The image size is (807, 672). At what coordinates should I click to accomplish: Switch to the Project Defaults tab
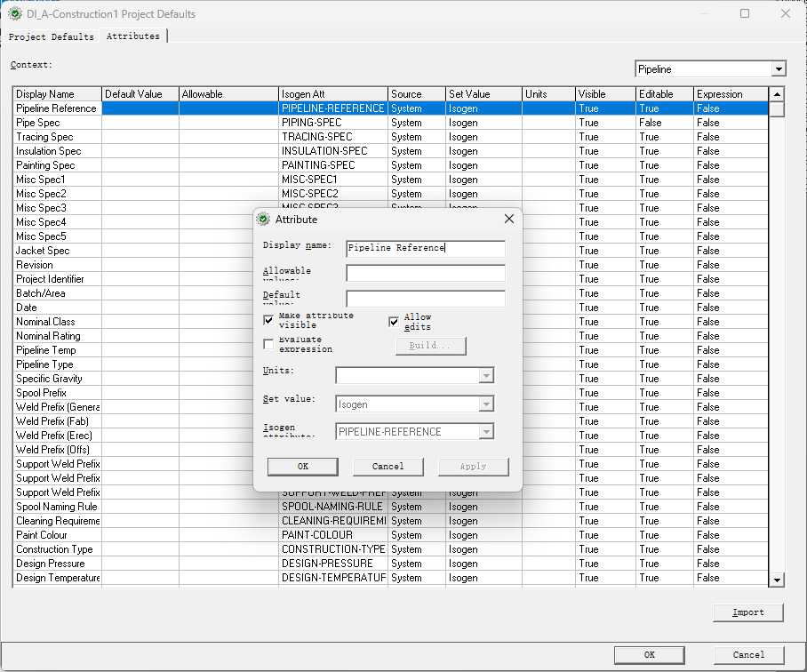pyautogui.click(x=51, y=37)
